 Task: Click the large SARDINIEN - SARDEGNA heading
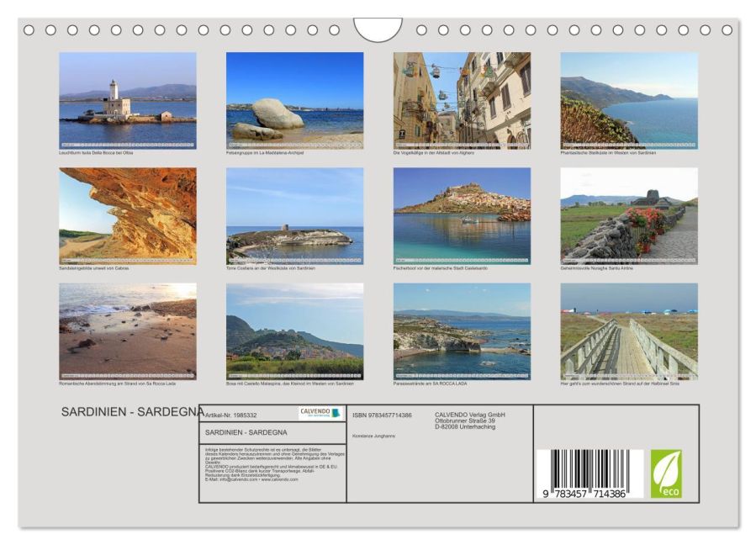point(132,412)
